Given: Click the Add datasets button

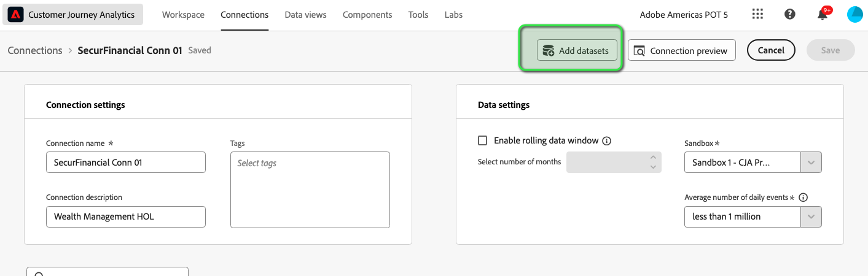Looking at the screenshot, I should coord(577,51).
